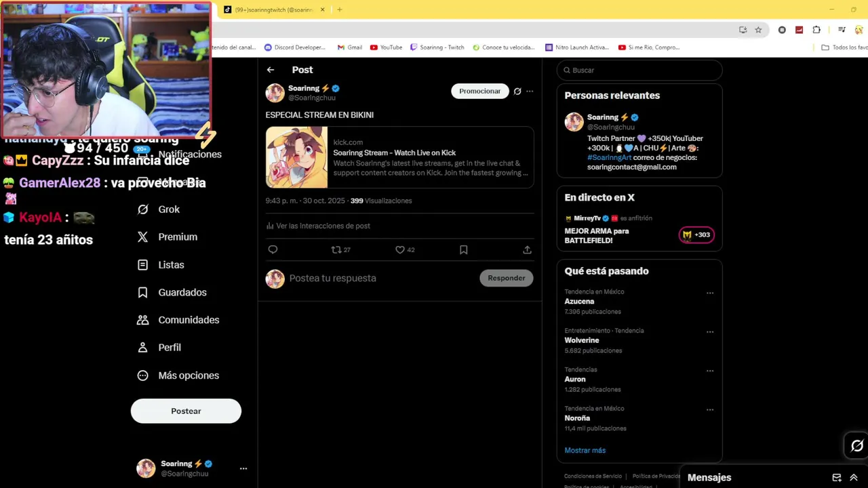Click the Responder button
This screenshot has height=488, width=868.
(x=507, y=278)
